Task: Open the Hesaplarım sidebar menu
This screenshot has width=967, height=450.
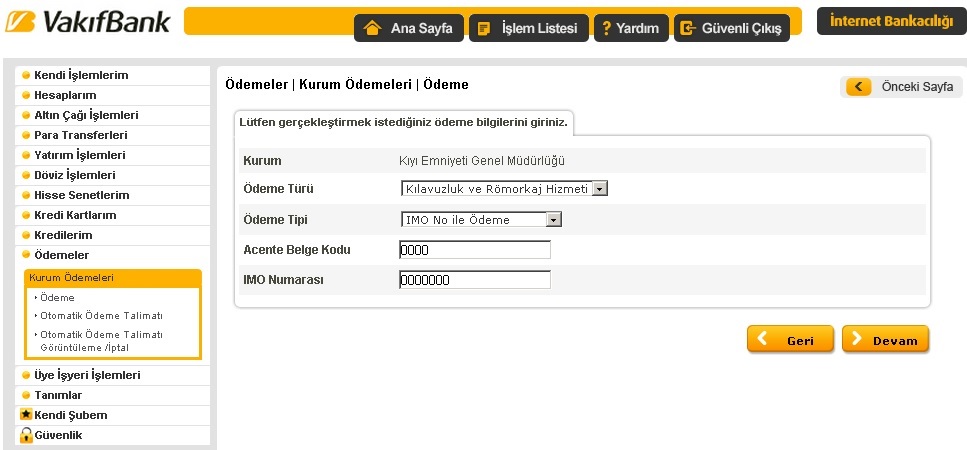Action: click(x=65, y=95)
